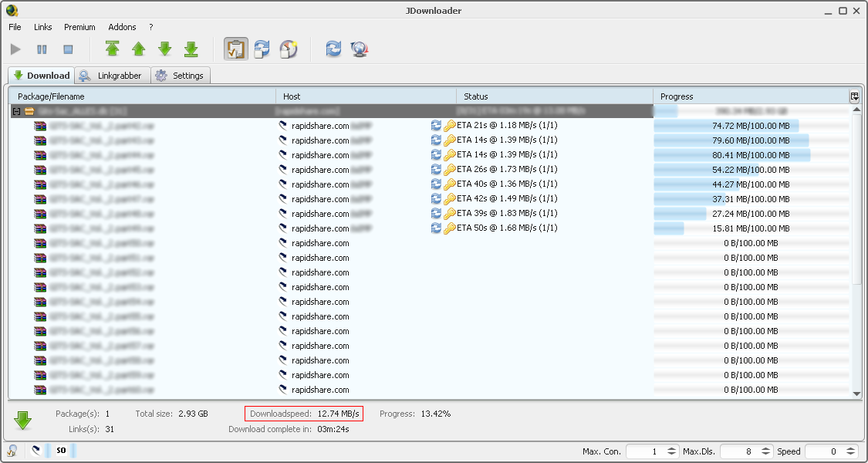Click the large green download arrow at bottom left
Viewport: 868px width, 463px height.
tap(22, 421)
